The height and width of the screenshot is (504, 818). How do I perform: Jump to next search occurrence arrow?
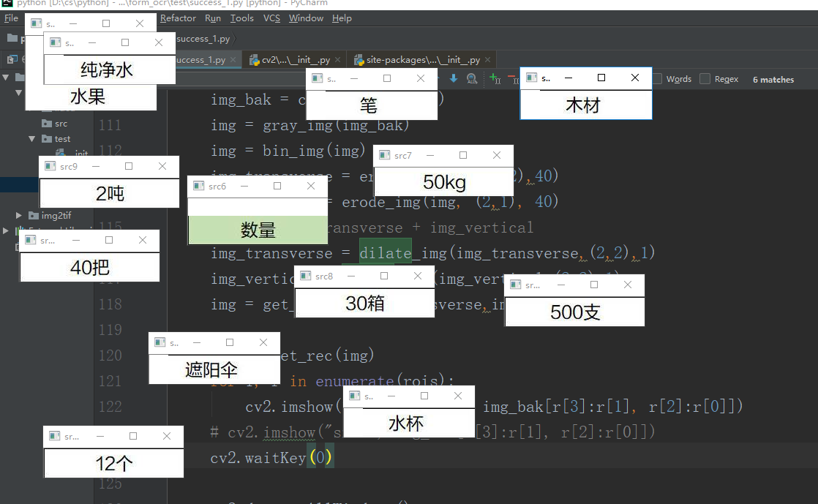point(454,78)
